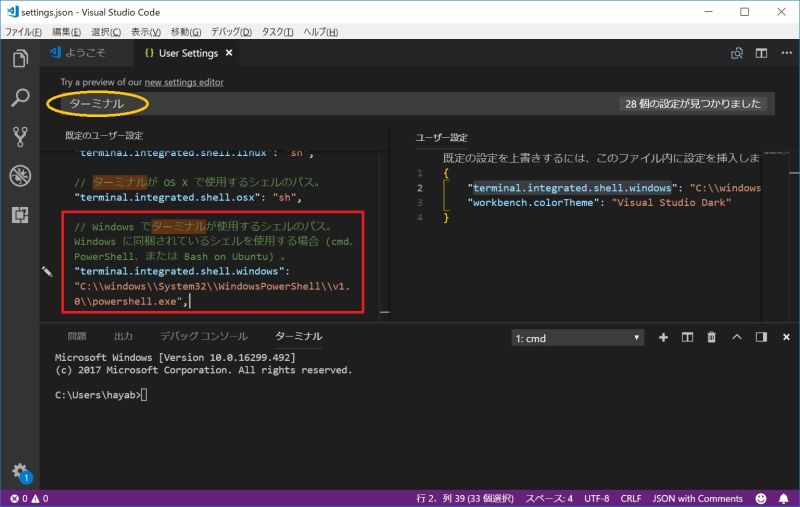Viewport: 800px width, 507px height.
Task: Open the Extensions view
Action: (20, 215)
